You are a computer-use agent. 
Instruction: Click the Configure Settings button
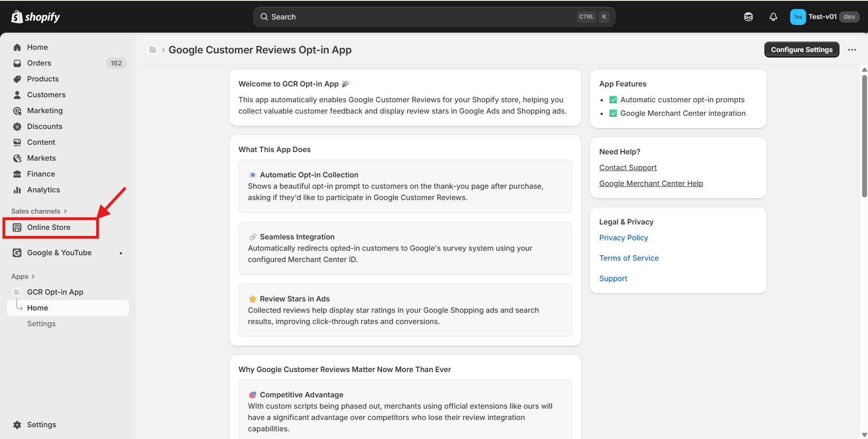801,50
